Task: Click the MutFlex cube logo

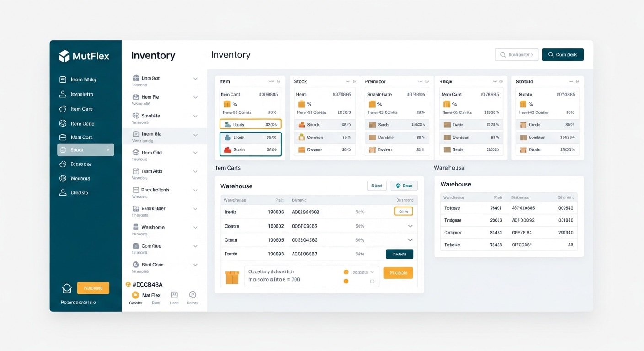Action: [64, 56]
